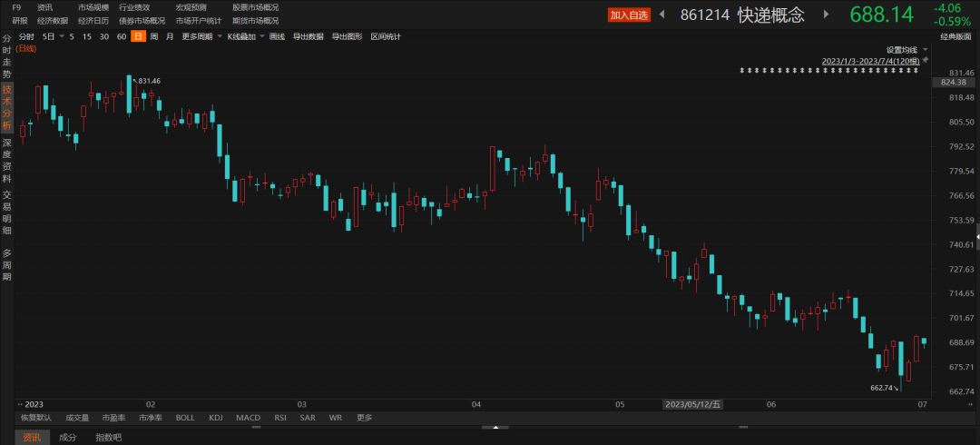Screen dimensions: 980x445
Task: Click the next stock right arrow
Action: [x=825, y=15]
